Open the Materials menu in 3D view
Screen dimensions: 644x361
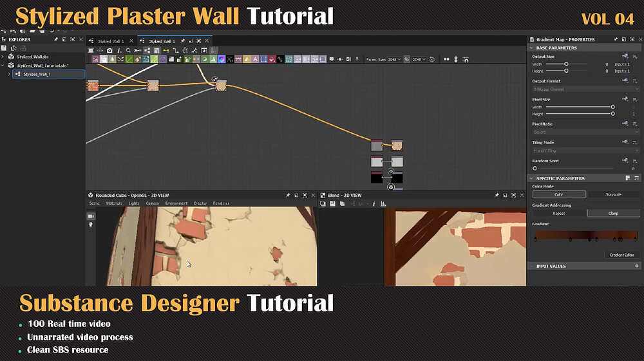pyautogui.click(x=114, y=203)
